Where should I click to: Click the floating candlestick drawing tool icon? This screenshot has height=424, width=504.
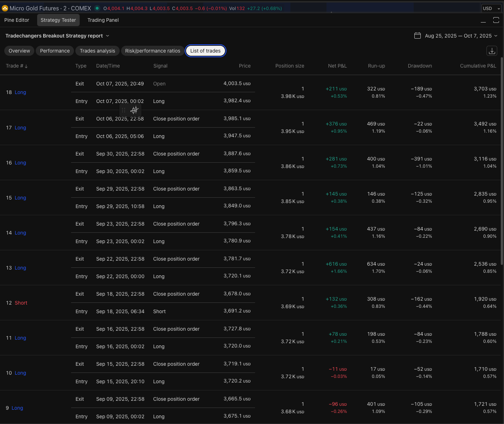click(x=134, y=110)
